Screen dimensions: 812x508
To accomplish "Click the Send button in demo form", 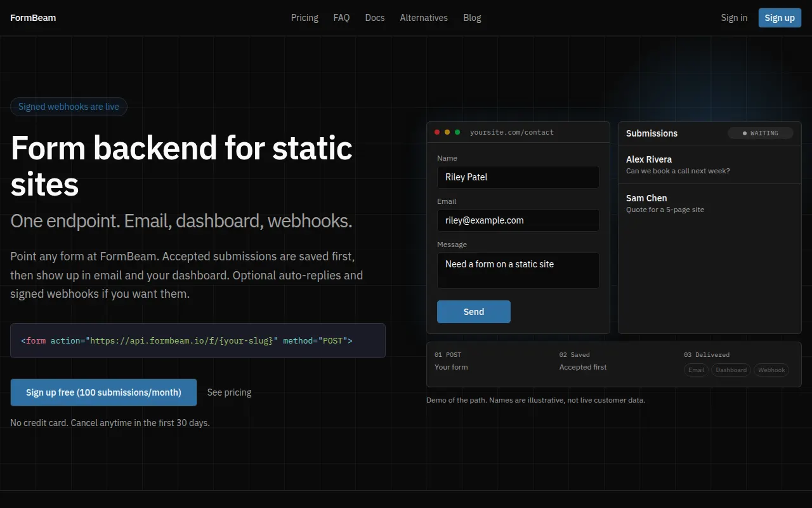I will point(474,312).
